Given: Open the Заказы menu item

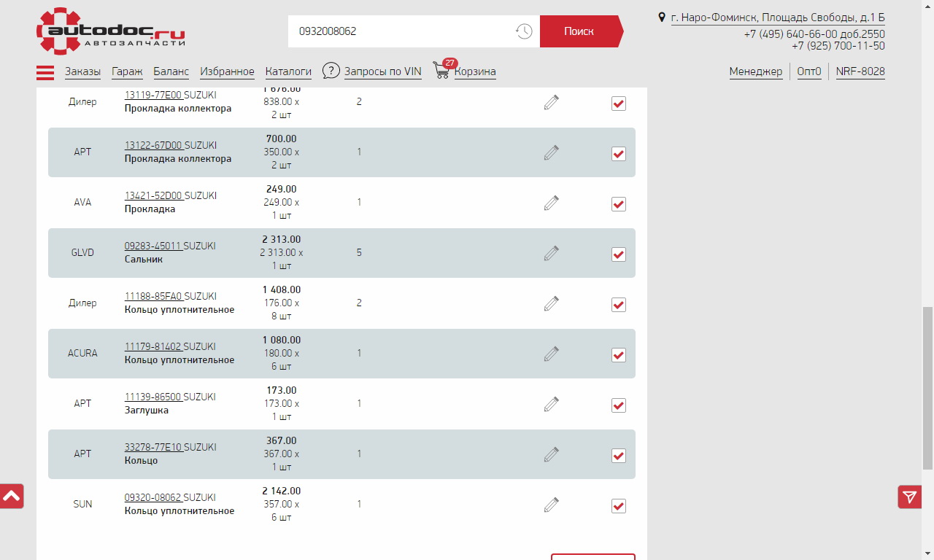Looking at the screenshot, I should click(82, 71).
